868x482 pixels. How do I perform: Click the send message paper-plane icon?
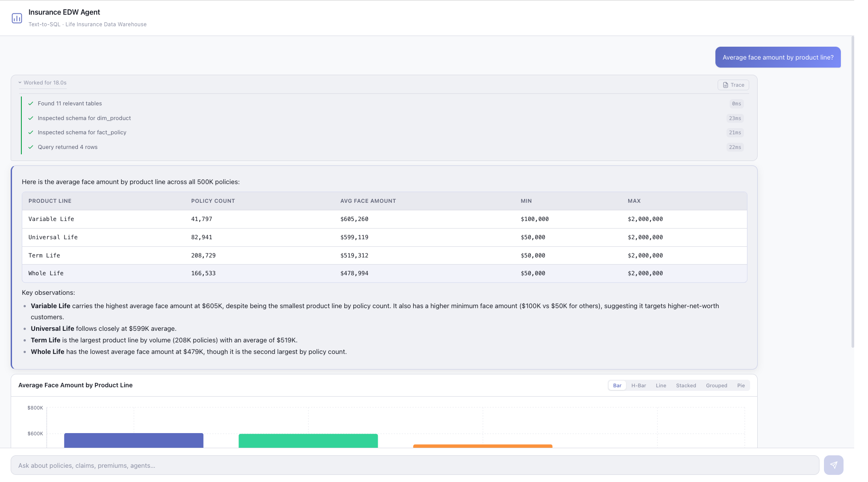(833, 465)
